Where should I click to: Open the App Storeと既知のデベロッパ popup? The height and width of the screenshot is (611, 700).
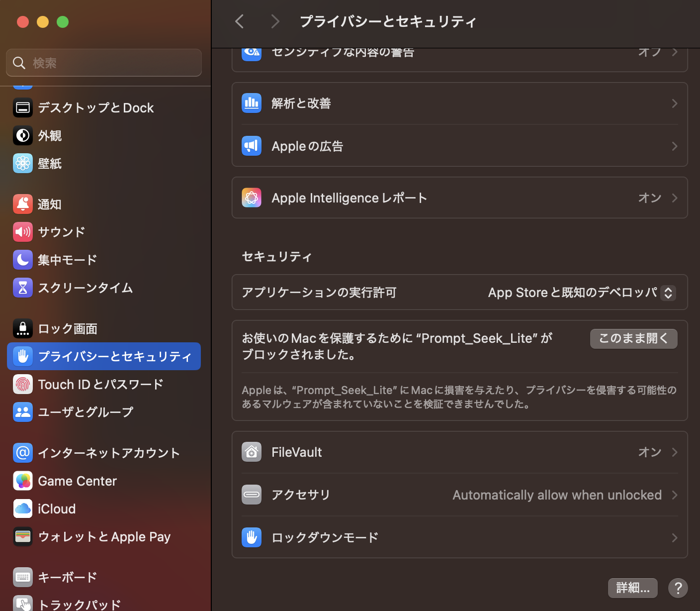[582, 293]
